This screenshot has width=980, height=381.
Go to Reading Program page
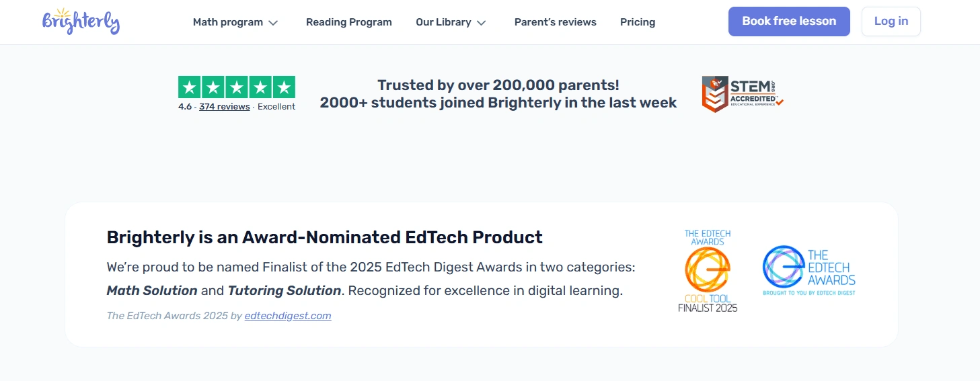coord(348,22)
